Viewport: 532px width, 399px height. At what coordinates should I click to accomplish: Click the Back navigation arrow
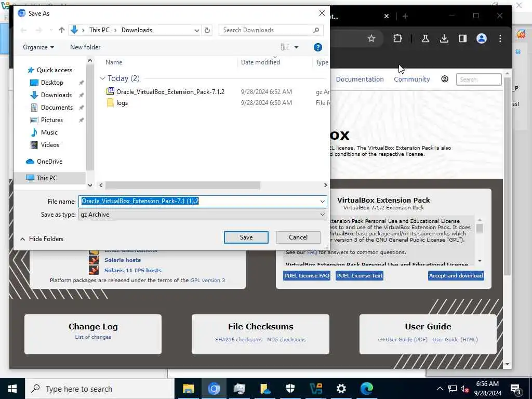coord(23,30)
